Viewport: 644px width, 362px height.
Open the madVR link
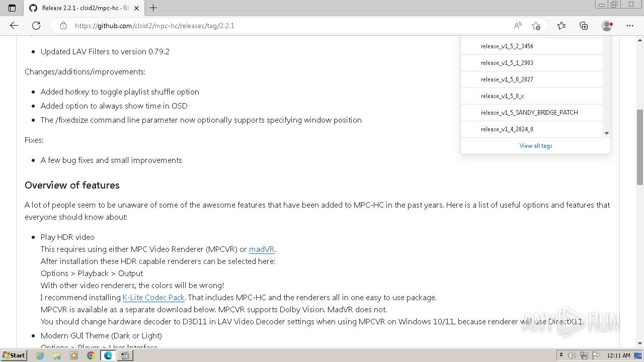coord(262,249)
